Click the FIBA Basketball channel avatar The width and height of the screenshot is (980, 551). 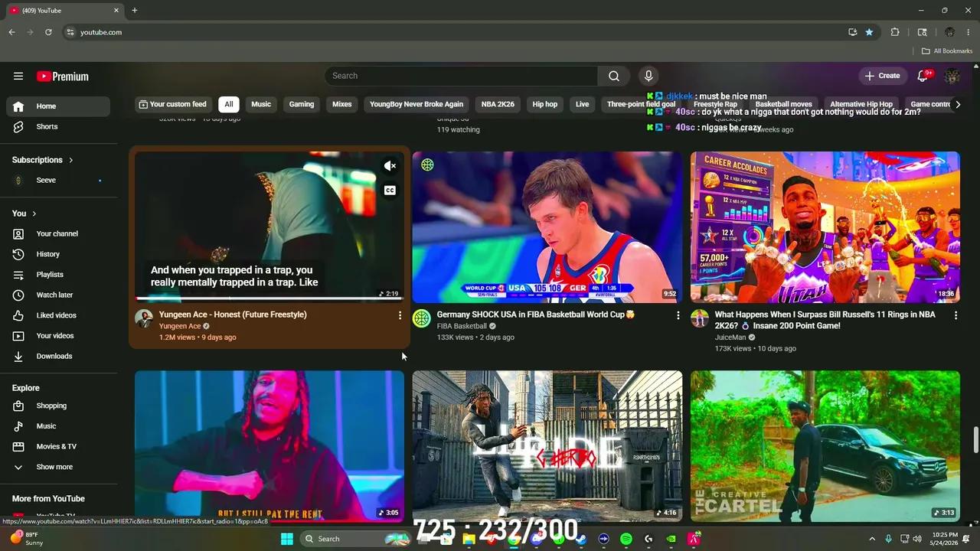coord(422,318)
